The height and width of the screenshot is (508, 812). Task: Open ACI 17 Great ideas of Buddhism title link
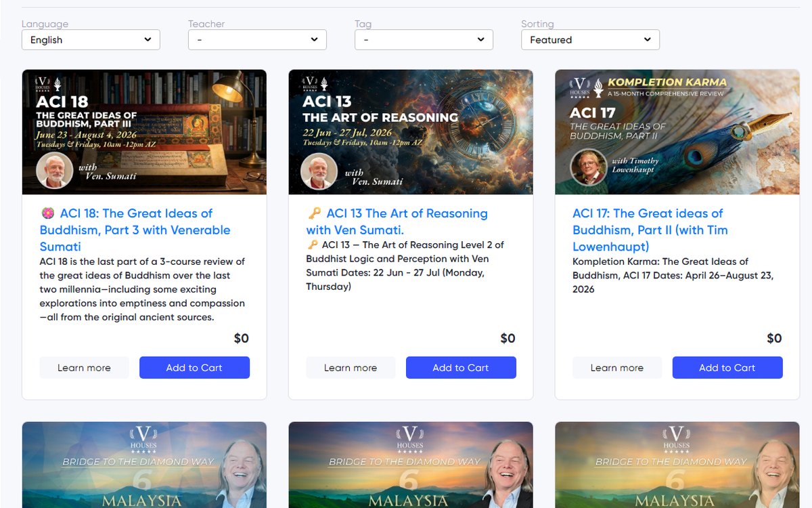pyautogui.click(x=650, y=230)
